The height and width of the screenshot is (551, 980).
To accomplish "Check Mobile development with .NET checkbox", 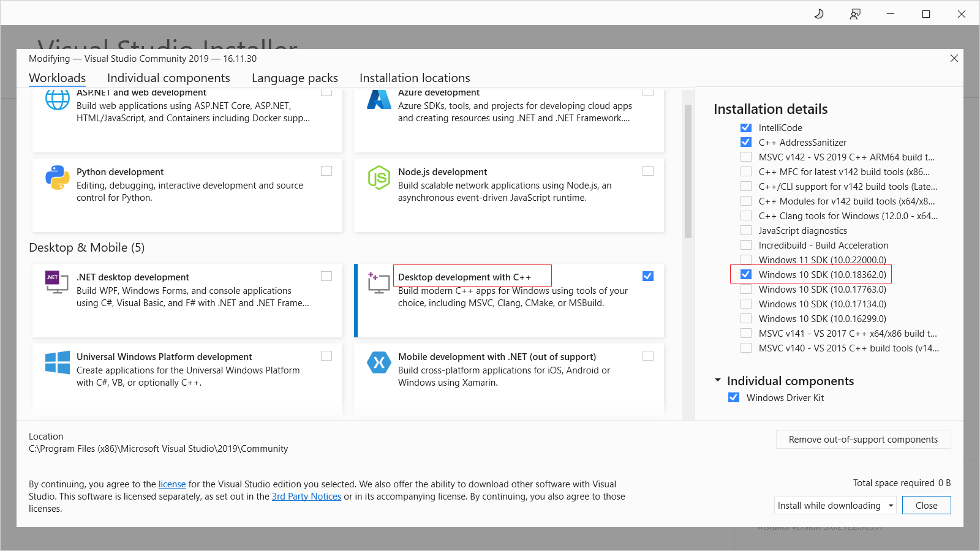I will coord(648,356).
